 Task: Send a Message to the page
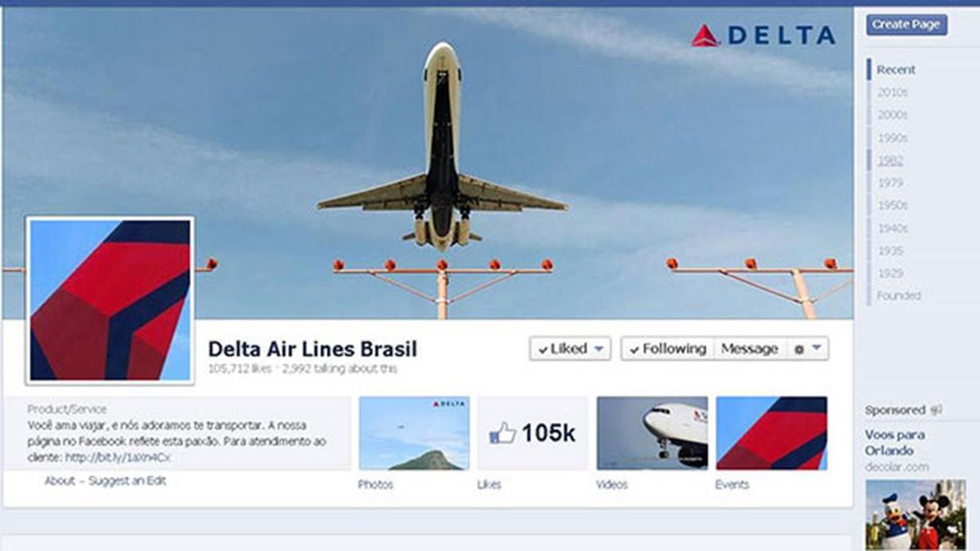(750, 349)
